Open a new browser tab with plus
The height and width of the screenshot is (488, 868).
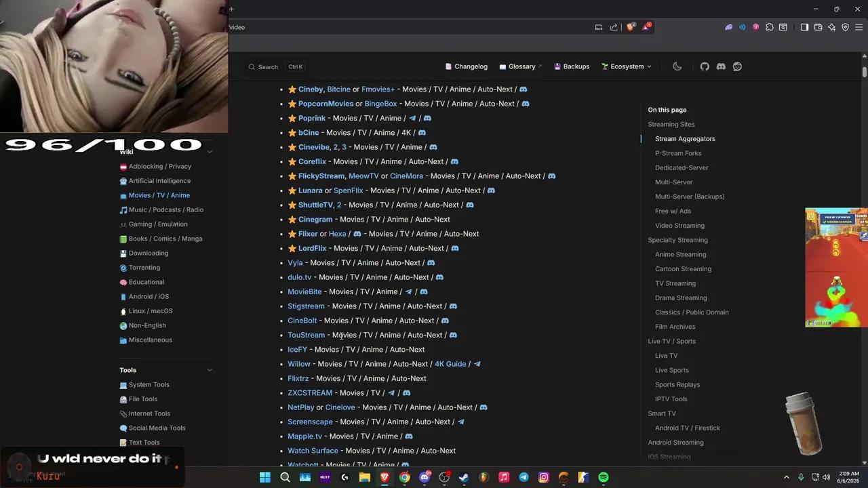click(x=231, y=9)
